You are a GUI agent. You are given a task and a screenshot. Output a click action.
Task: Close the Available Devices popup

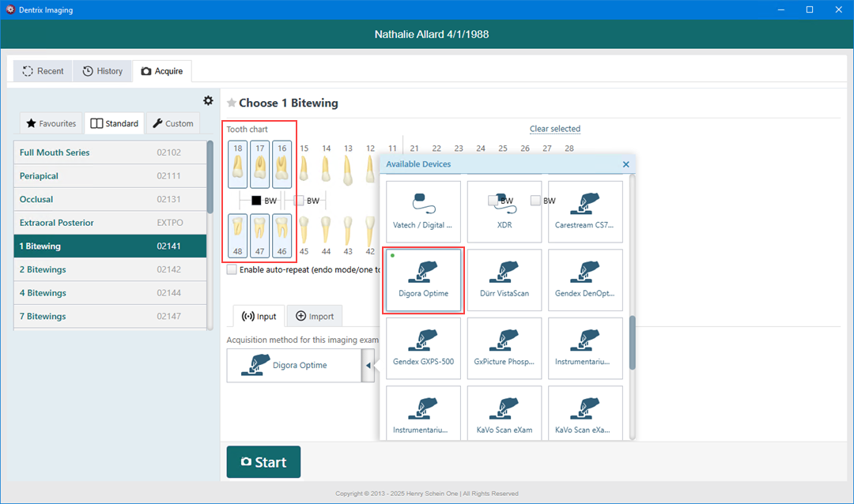(x=625, y=164)
